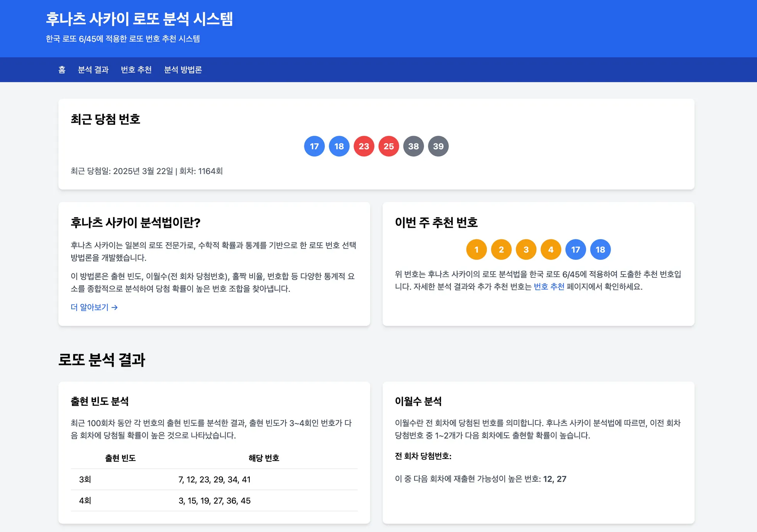Select orange recommended ball 3
This screenshot has width=757, height=532.
click(x=526, y=249)
